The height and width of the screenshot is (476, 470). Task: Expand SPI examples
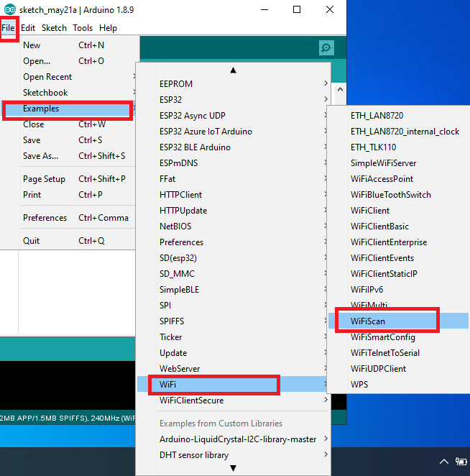232,306
